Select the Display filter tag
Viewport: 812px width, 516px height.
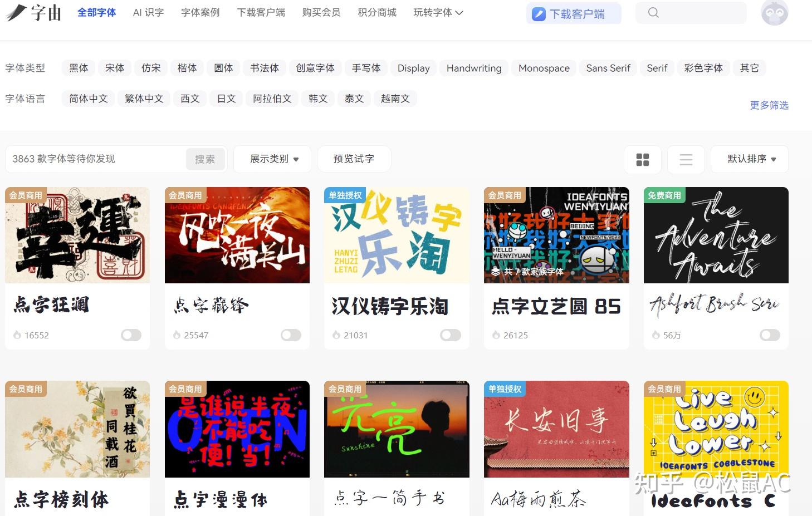point(413,68)
